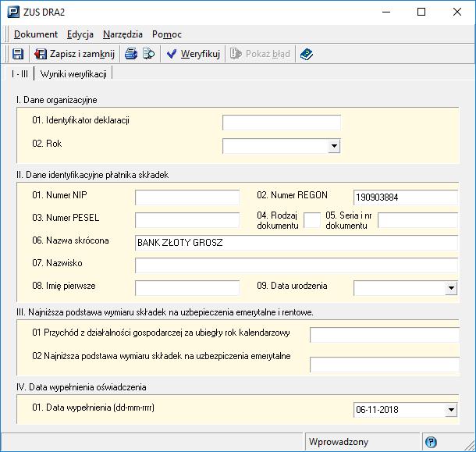Open the Narzędzia menu
Viewport: 476px width, 452px height.
[123, 34]
